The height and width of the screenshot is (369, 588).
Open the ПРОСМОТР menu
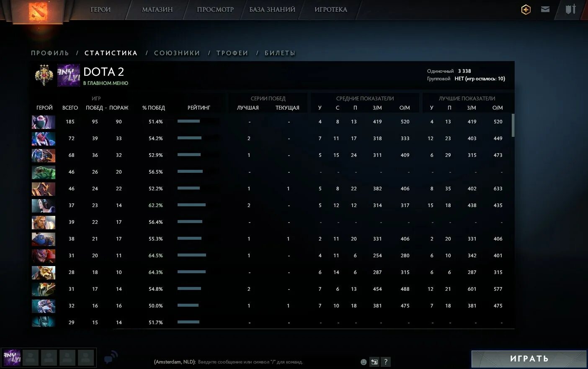pos(215,10)
